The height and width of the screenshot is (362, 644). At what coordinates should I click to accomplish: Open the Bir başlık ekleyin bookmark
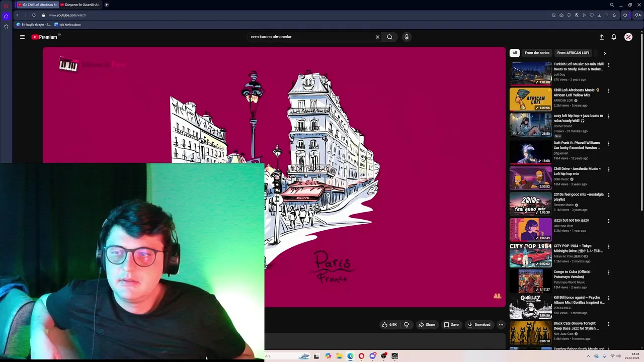(33, 25)
